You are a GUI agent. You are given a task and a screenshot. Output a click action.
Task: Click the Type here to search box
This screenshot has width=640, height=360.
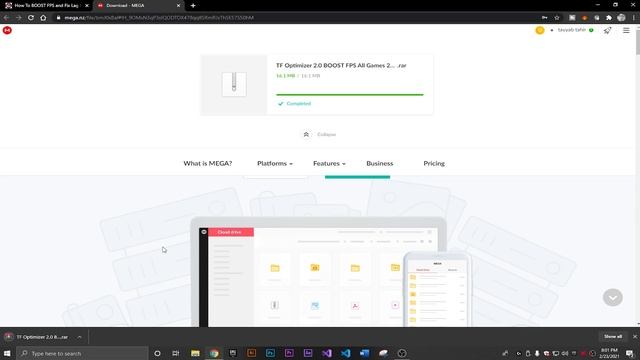[83, 353]
